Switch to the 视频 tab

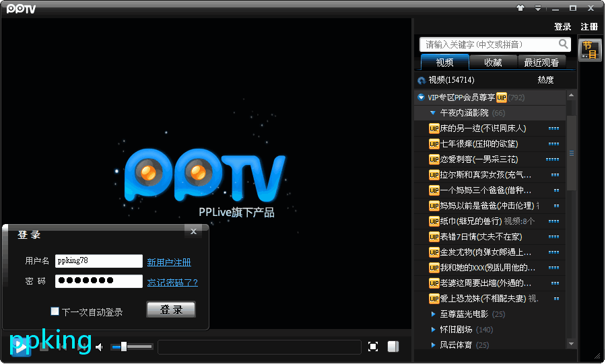click(x=444, y=62)
